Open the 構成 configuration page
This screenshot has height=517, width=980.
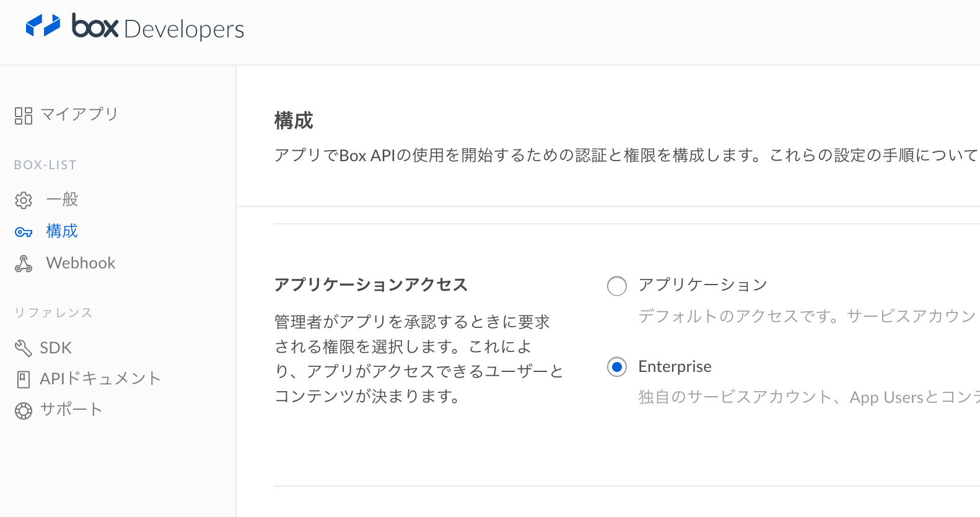coord(61,231)
